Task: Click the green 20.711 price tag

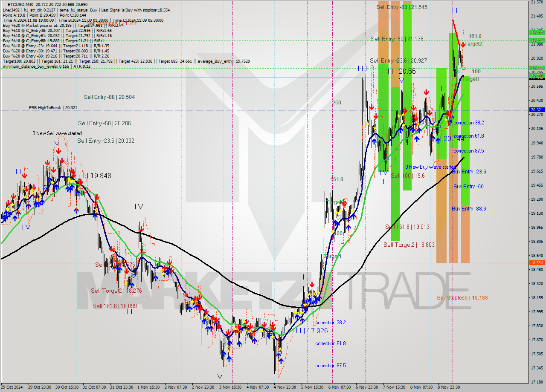Action: click(x=537, y=75)
